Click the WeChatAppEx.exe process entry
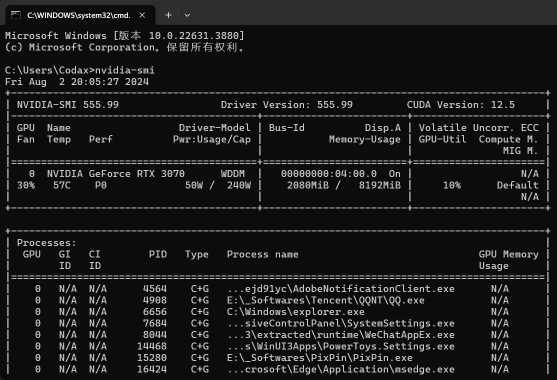The height and width of the screenshot is (380, 557). click(x=341, y=335)
